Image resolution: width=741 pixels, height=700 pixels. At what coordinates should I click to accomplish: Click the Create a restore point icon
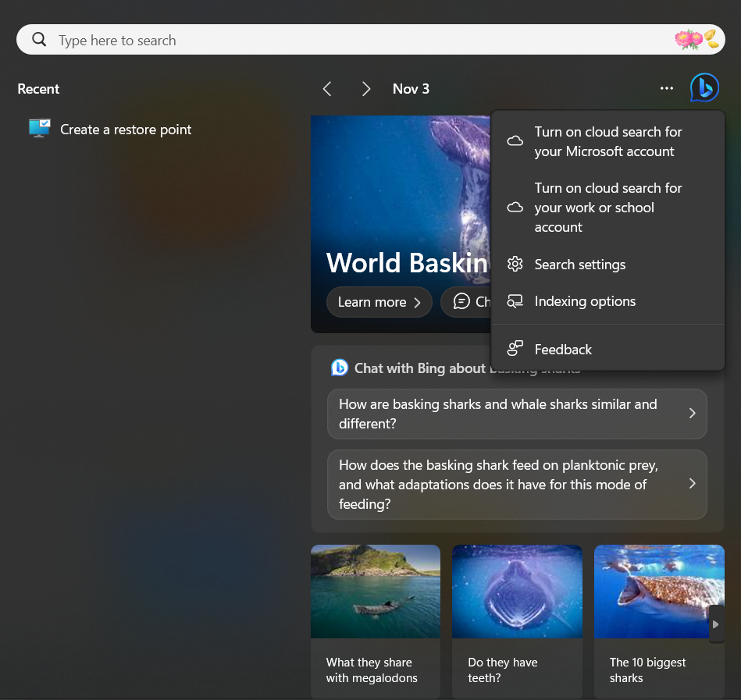click(x=38, y=129)
